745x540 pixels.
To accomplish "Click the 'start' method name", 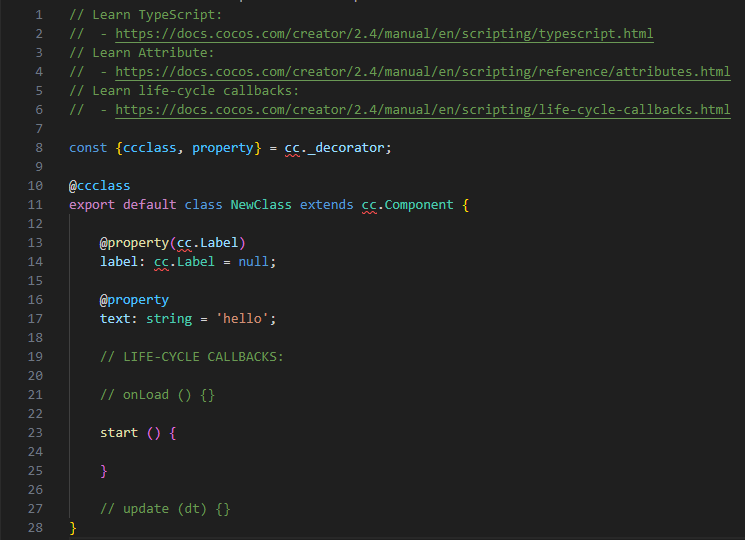I will tap(119, 433).
